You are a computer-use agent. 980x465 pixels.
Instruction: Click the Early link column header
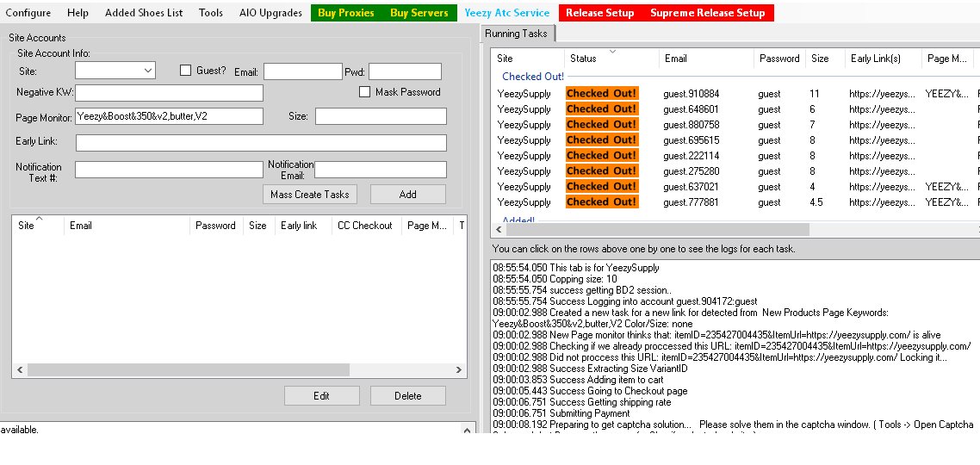303,226
